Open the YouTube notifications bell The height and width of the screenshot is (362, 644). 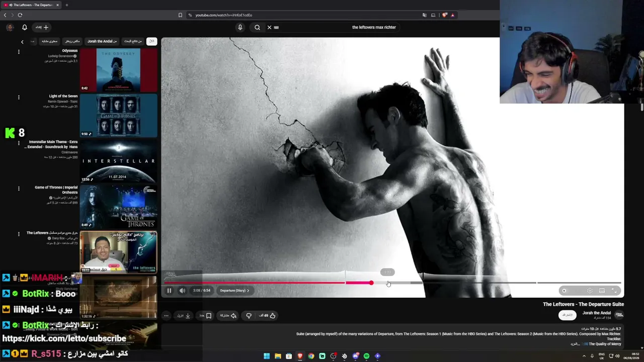pos(24,27)
